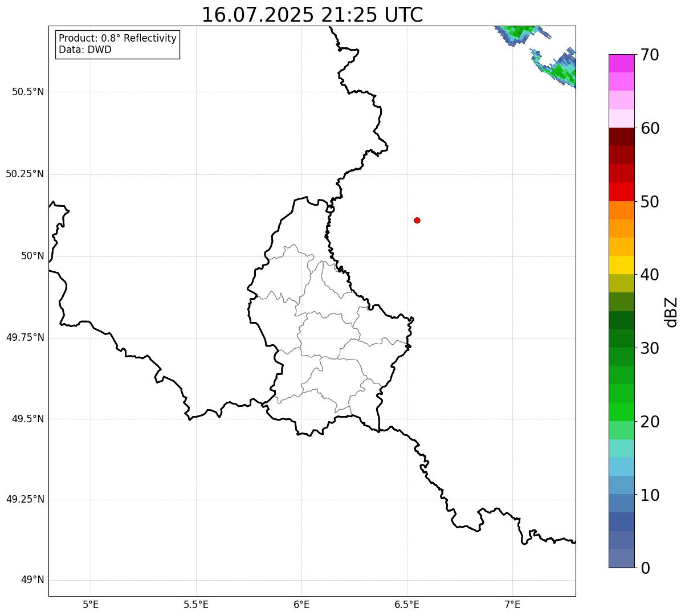Click the bright red swatch near 50 dBZ
The height and width of the screenshot is (616, 685).
pos(621,192)
